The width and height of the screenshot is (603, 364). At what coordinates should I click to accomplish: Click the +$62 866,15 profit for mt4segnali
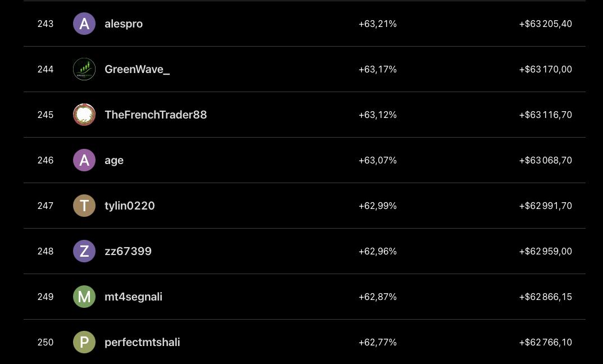click(x=545, y=297)
